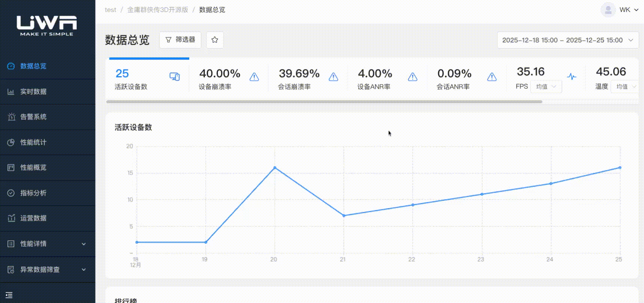Go to 实时数据 in the sidebar
The height and width of the screenshot is (303, 644).
pyautogui.click(x=33, y=92)
